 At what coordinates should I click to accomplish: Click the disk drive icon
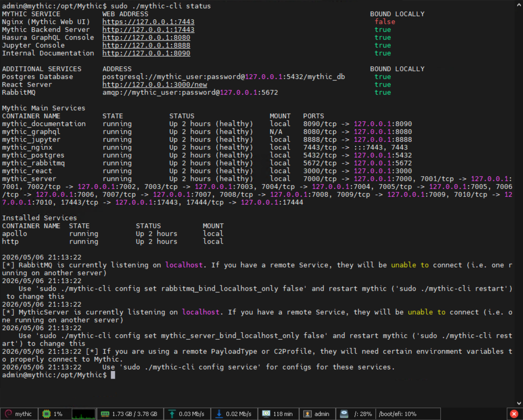(344, 414)
